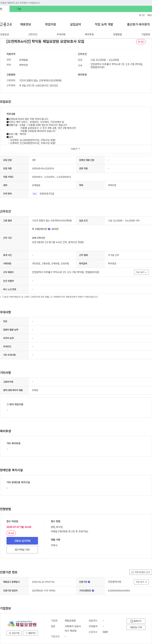Click the info icon beside 주 소정근로시간

(x=49, y=229)
